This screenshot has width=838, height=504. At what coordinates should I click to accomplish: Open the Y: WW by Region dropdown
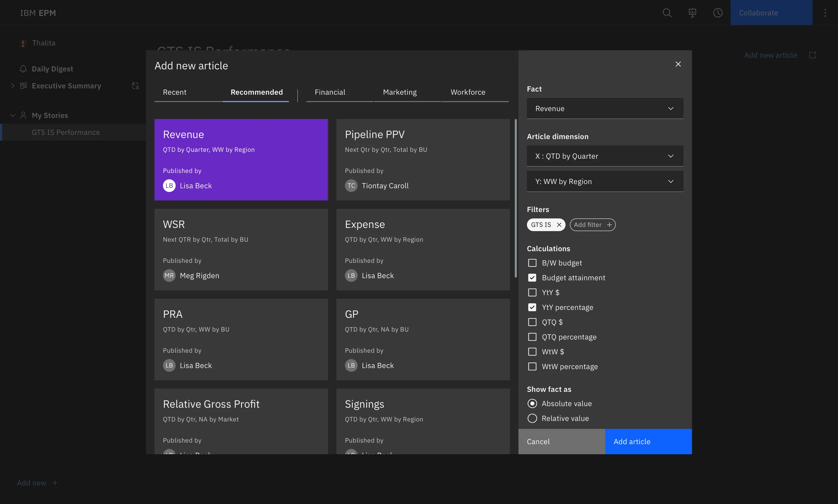(605, 181)
